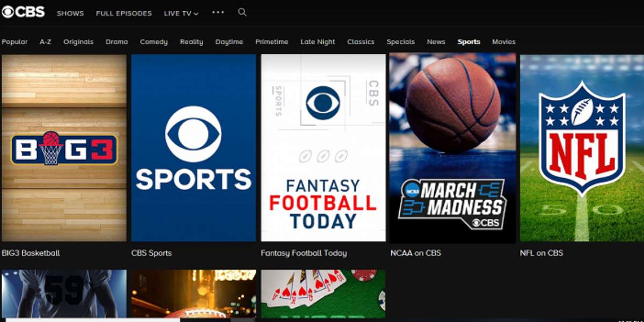
Task: Open the Shows menu item
Action: (70, 13)
